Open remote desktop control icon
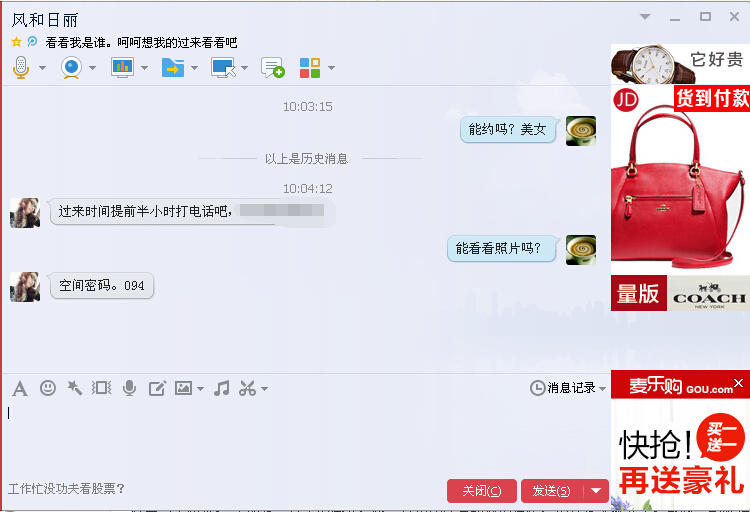 coord(223,67)
